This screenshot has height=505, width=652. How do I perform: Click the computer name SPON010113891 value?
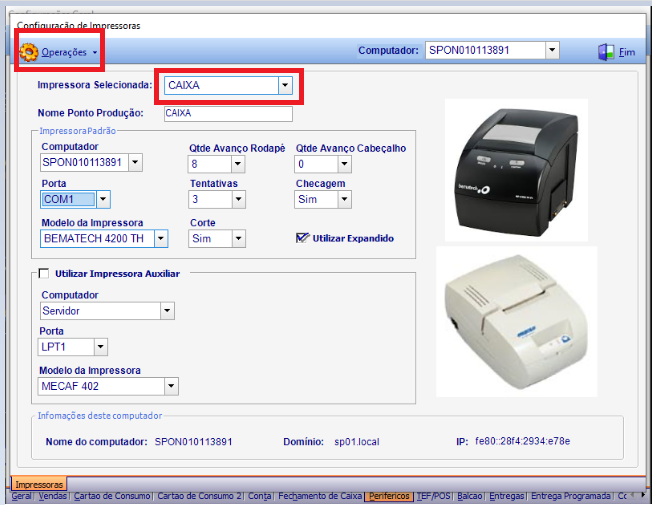[x=193, y=442]
